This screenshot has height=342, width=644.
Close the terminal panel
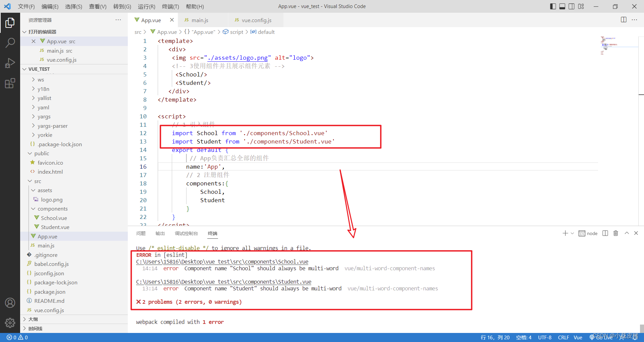636,233
